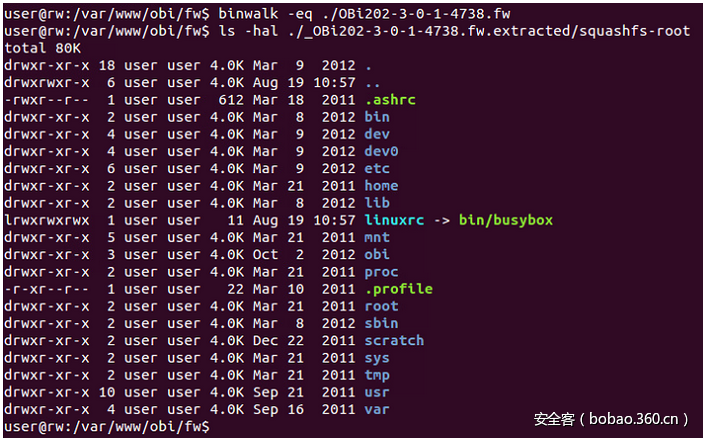Select the sys directory entry
The image size is (704, 438).
click(x=377, y=357)
